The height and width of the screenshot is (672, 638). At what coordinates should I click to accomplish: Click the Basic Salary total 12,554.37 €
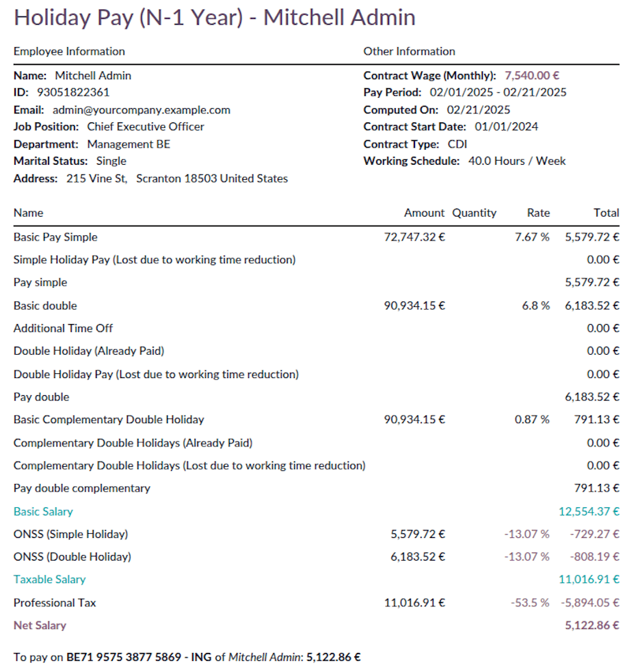[588, 511]
